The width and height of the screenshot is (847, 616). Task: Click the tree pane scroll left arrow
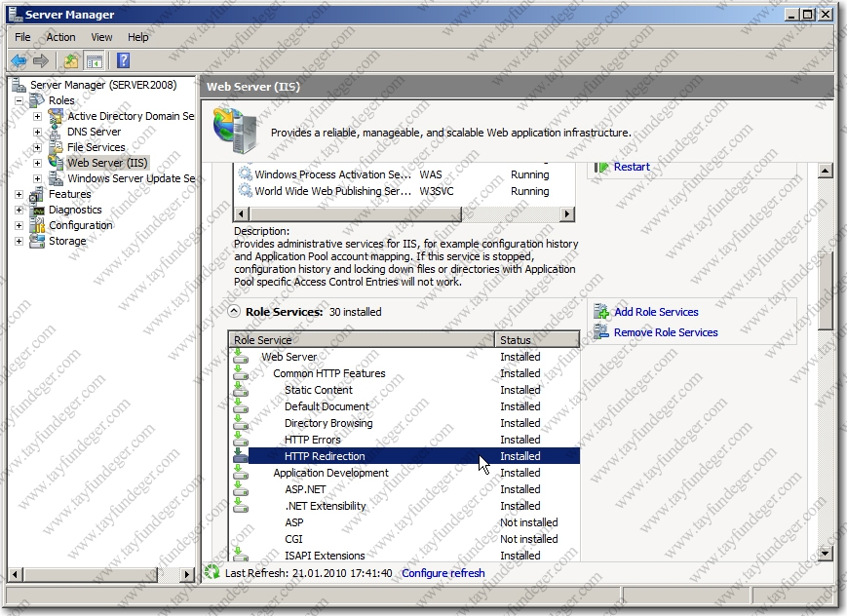(x=15, y=574)
